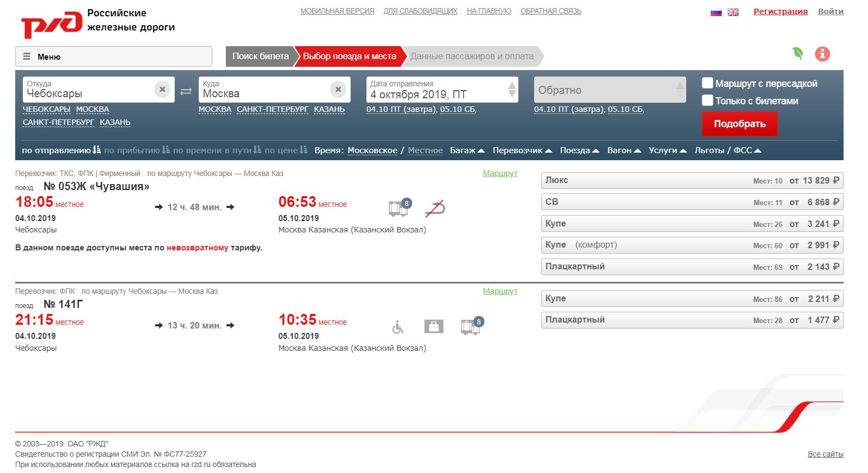Viewport: 868px width, 473px height.
Task: Expand the Перевозчик filter
Action: coord(522,150)
